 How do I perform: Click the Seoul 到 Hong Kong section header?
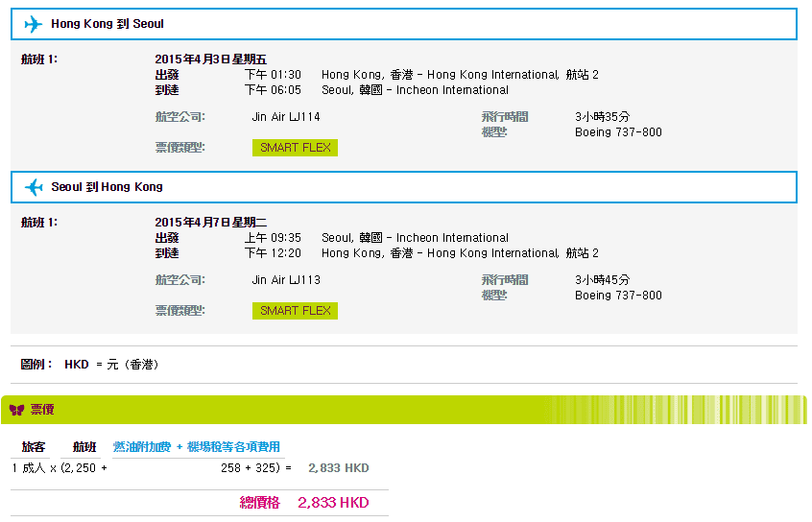coord(107,187)
